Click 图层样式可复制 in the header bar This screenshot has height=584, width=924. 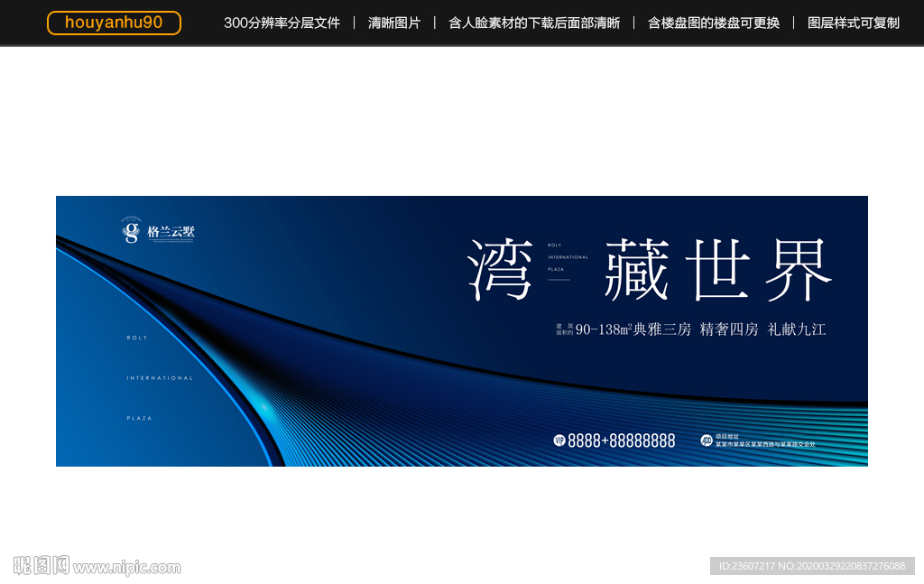pyautogui.click(x=853, y=23)
